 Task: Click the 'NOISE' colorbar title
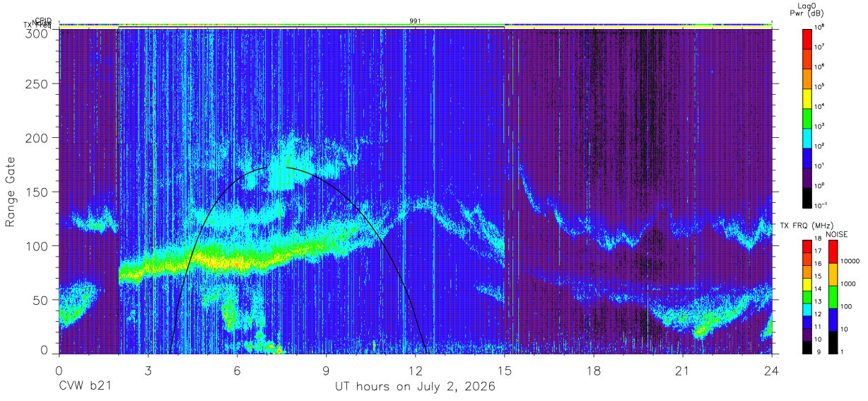pos(838,234)
